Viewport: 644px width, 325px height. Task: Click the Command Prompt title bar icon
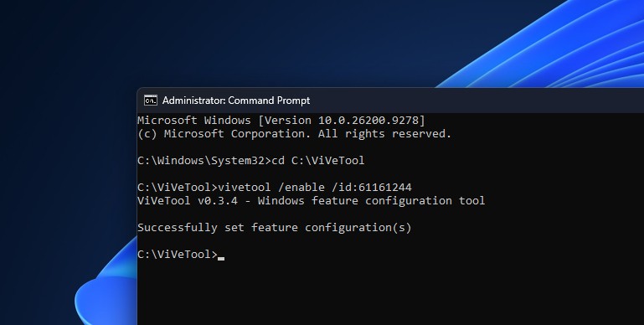click(x=150, y=101)
